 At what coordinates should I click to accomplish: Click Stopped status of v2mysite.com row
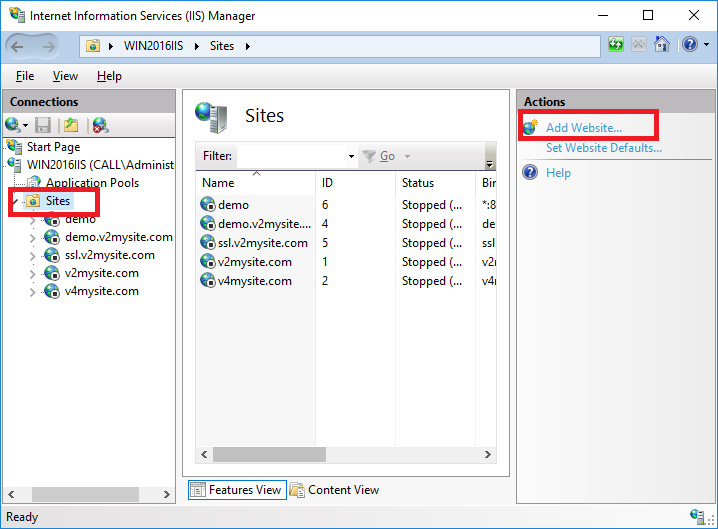pos(432,262)
